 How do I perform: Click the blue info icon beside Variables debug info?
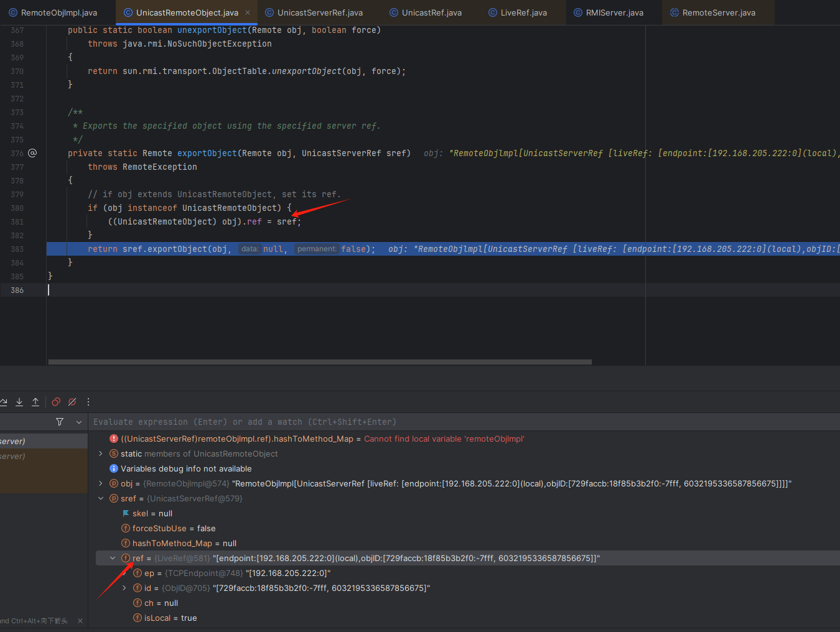pyautogui.click(x=114, y=468)
